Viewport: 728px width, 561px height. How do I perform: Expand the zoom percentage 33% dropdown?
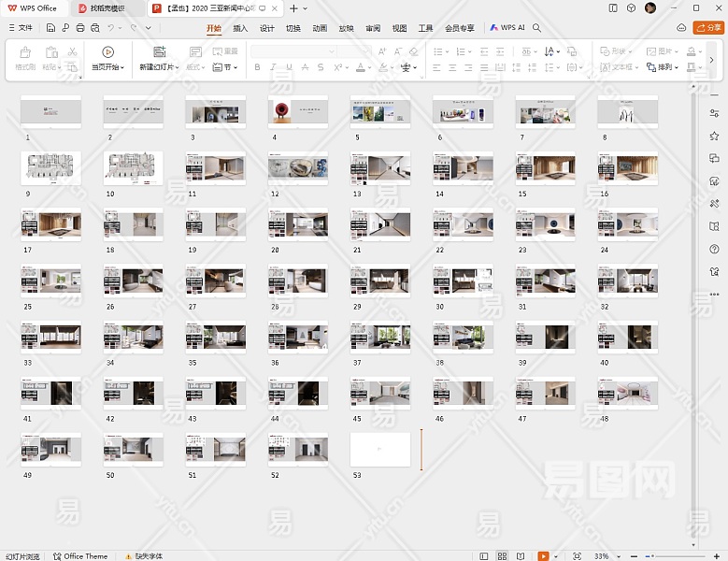pyautogui.click(x=621, y=555)
